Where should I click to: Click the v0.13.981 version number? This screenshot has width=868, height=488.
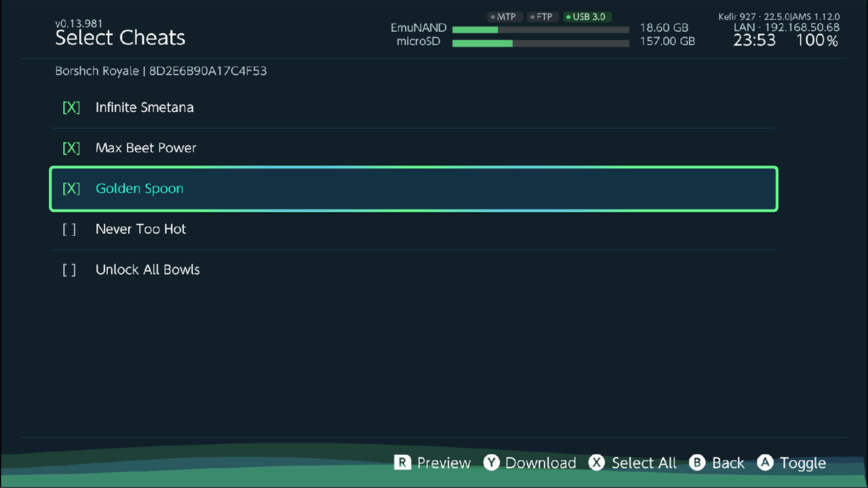click(x=79, y=24)
